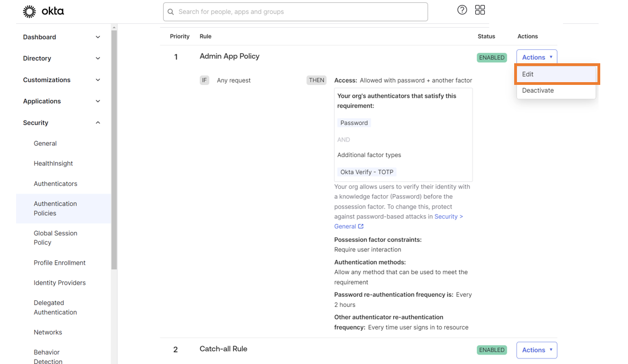Expand the Directory section in sidebar
Viewport: 628px width, 364px height.
(x=98, y=58)
